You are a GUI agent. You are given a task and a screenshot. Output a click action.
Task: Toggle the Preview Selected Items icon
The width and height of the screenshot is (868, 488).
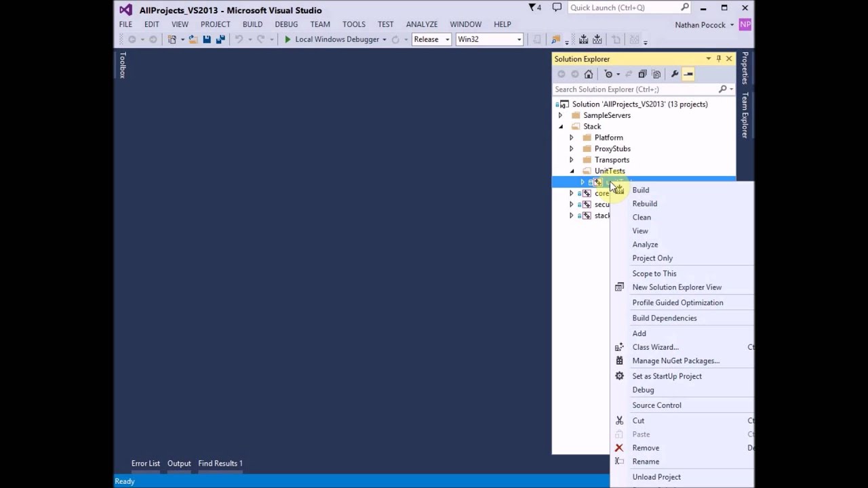tap(688, 74)
